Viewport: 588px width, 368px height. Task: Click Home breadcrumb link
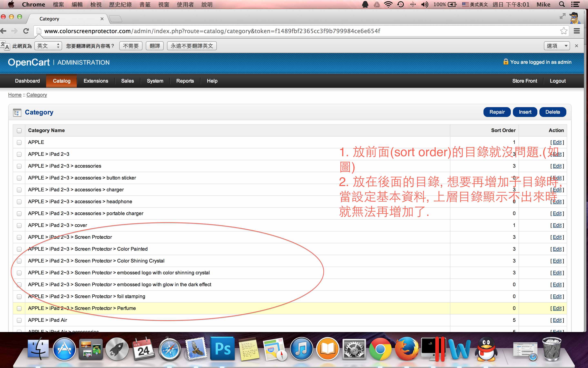[15, 95]
